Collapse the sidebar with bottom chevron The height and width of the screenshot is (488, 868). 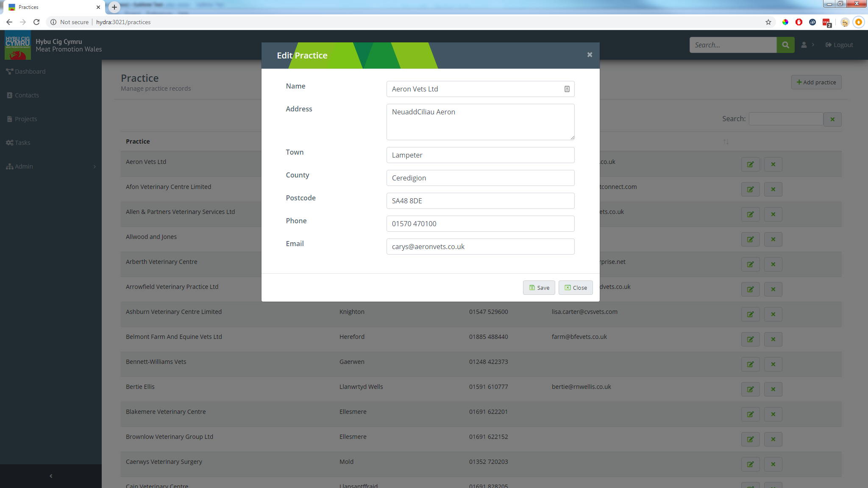pyautogui.click(x=51, y=476)
